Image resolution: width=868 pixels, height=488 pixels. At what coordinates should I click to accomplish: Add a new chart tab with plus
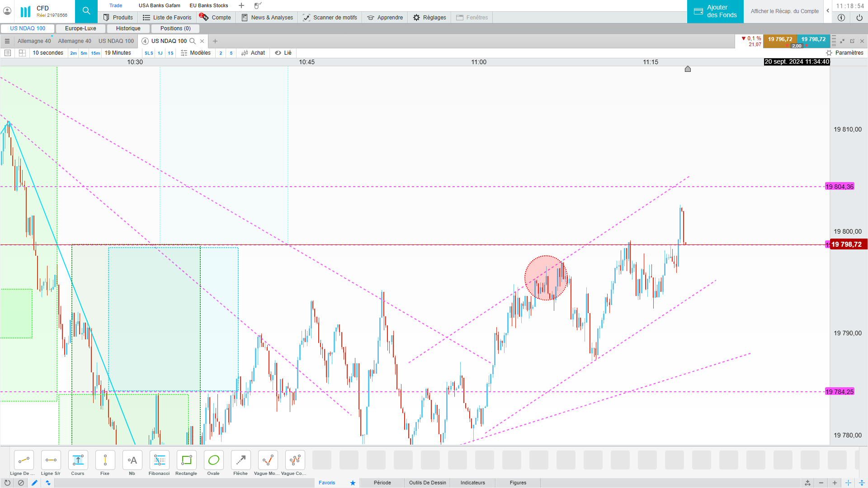pos(215,41)
